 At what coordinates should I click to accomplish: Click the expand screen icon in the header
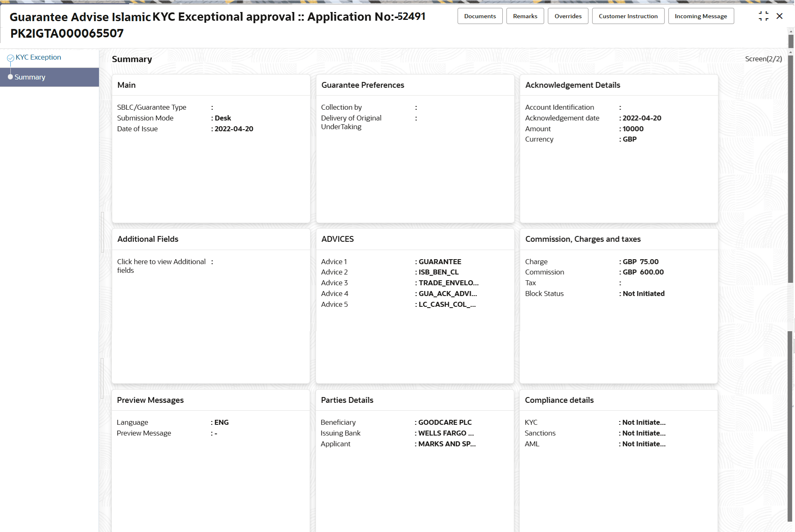pyautogui.click(x=764, y=16)
